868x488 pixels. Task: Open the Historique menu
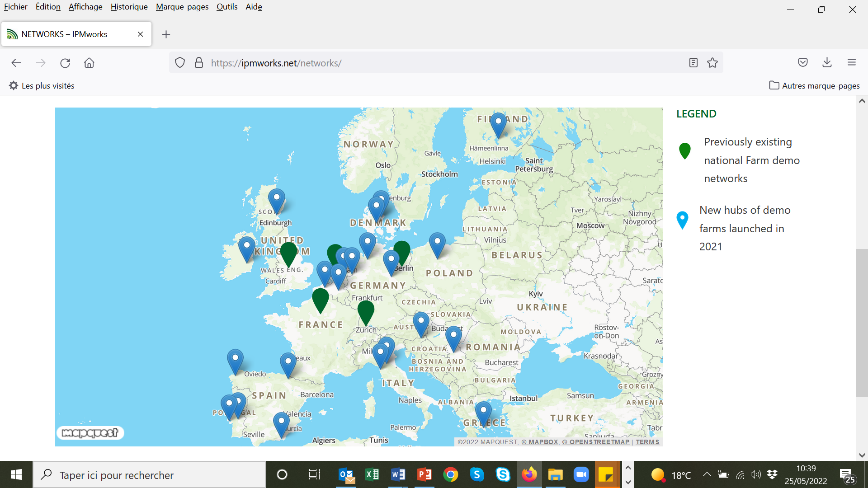point(129,7)
